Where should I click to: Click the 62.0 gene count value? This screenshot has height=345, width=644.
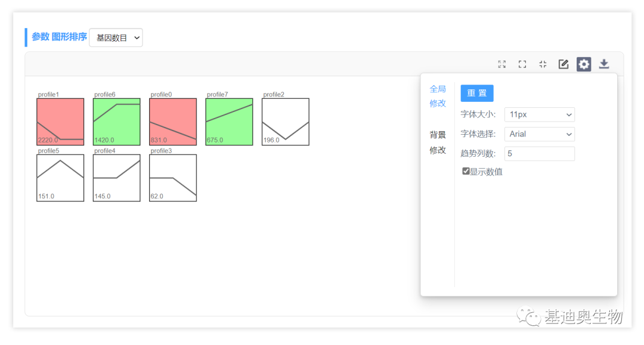[x=156, y=197]
